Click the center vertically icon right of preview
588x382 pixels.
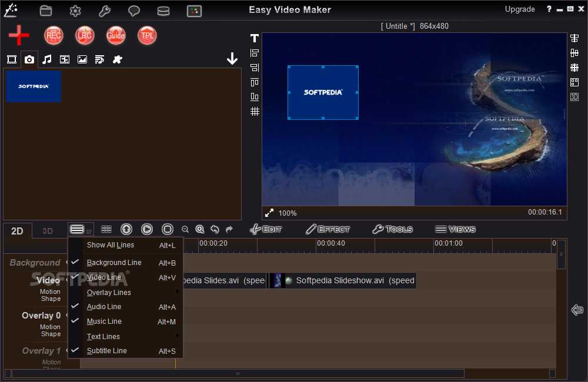[574, 53]
